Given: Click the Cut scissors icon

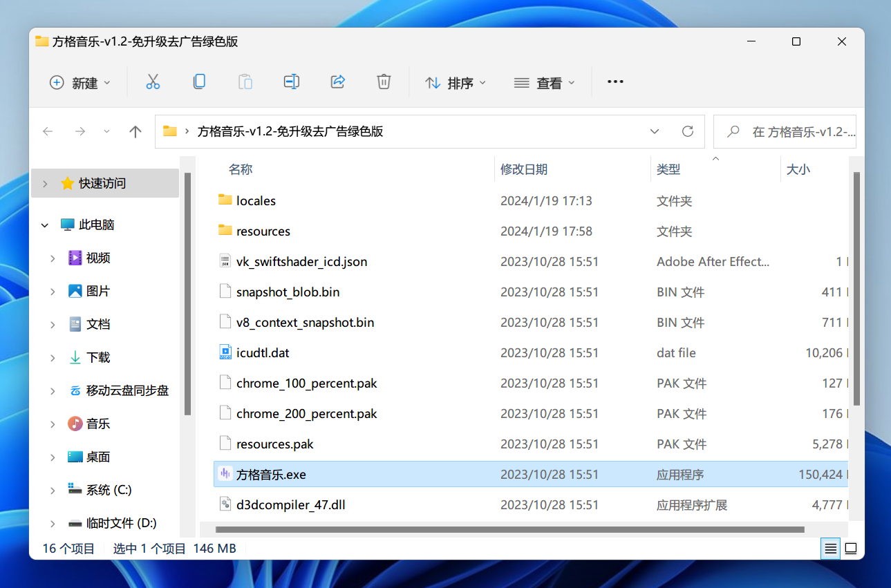Looking at the screenshot, I should [x=153, y=82].
